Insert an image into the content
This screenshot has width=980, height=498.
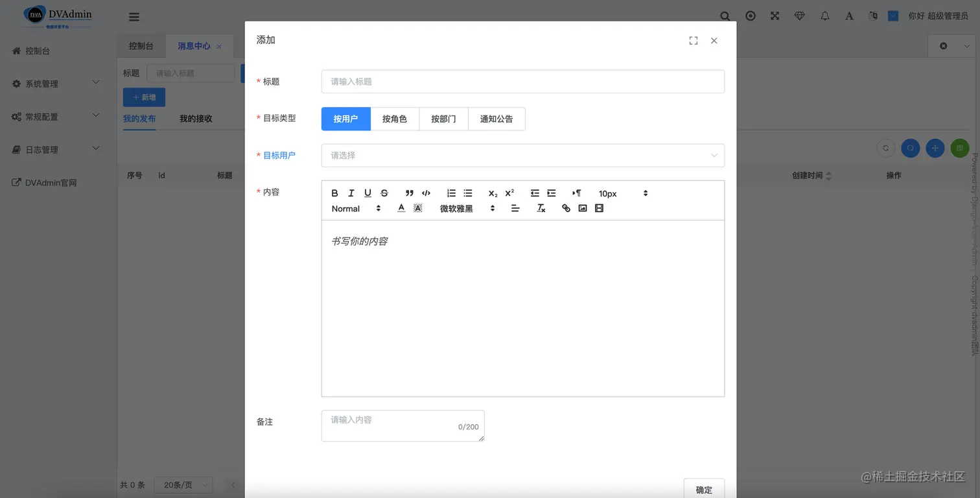tap(582, 208)
